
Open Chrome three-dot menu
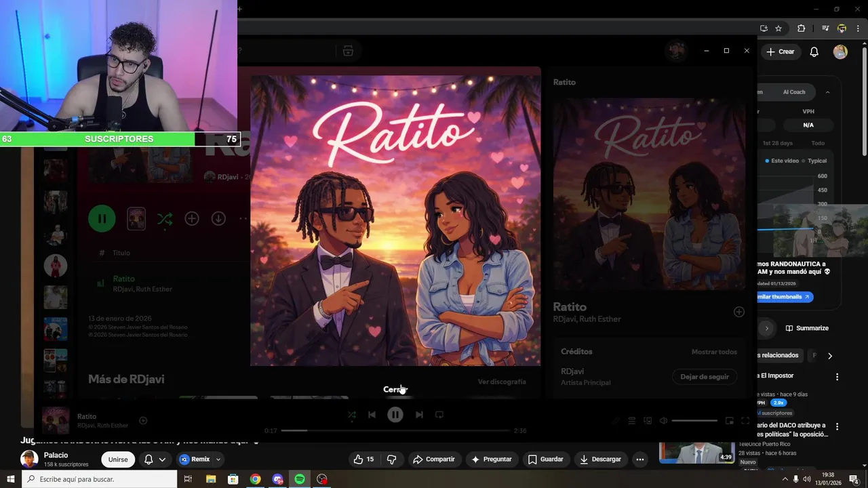[859, 28]
